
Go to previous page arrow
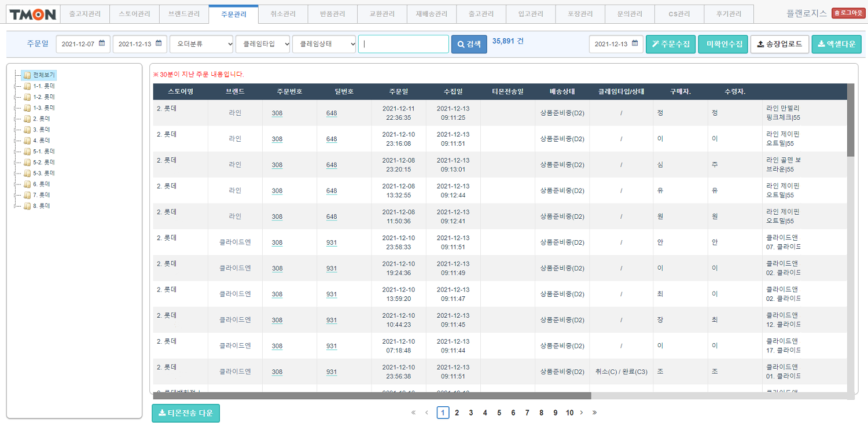click(x=427, y=413)
